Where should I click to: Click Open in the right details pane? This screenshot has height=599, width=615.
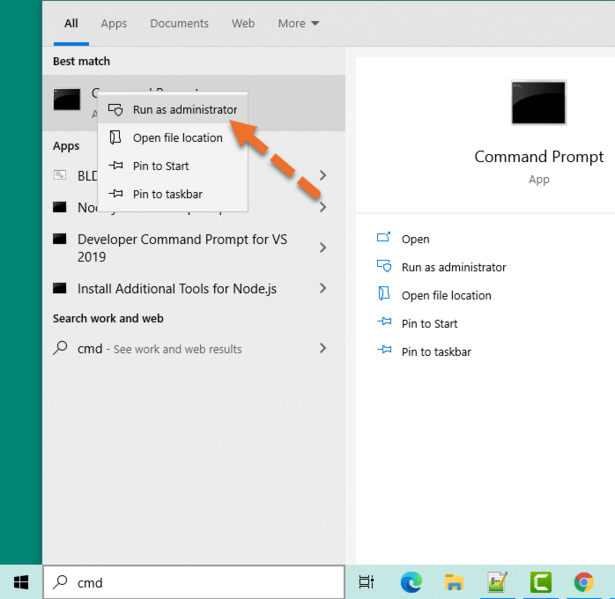click(x=415, y=239)
